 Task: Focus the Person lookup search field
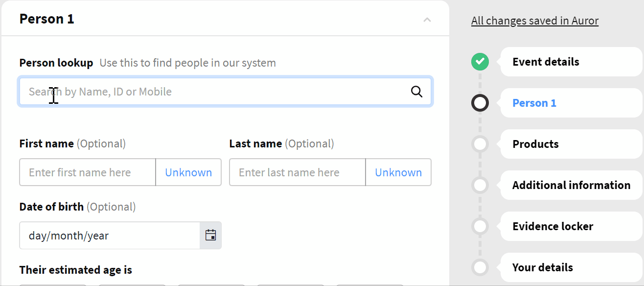(x=225, y=92)
